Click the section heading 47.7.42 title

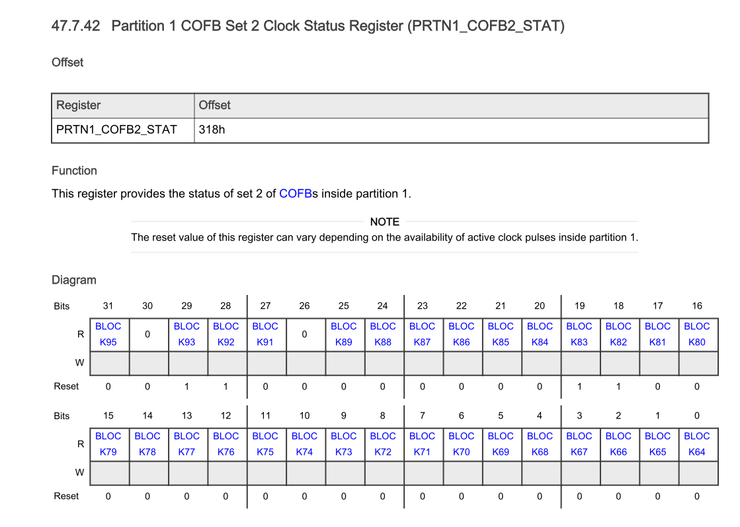[308, 25]
